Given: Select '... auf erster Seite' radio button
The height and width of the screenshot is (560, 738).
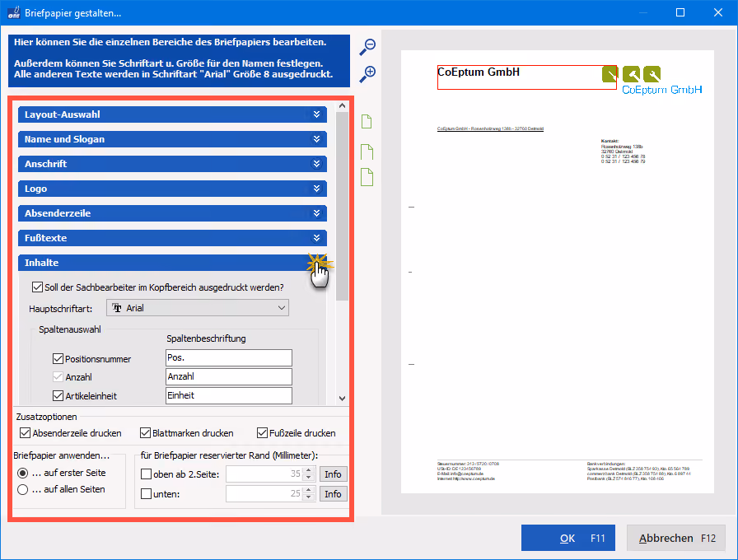Looking at the screenshot, I should pyautogui.click(x=22, y=473).
